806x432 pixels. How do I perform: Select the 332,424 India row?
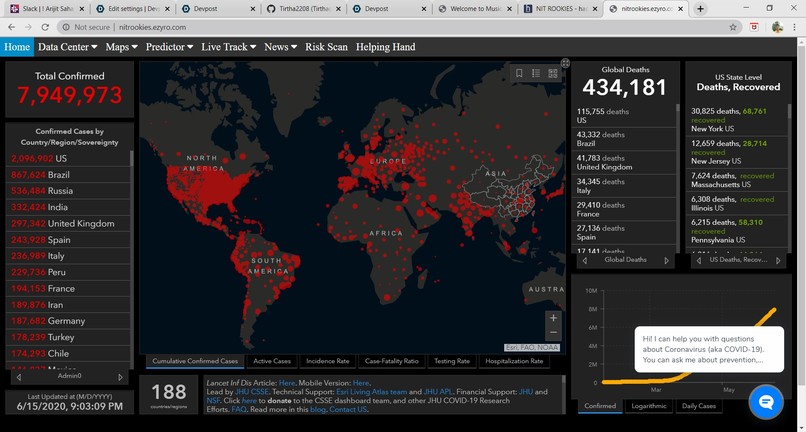(69, 207)
